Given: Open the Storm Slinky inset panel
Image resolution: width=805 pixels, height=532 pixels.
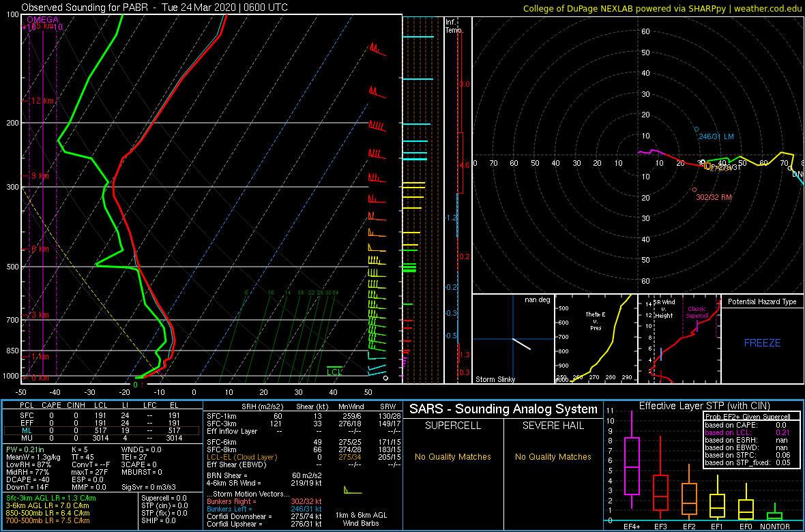Looking at the screenshot, I should 512,339.
